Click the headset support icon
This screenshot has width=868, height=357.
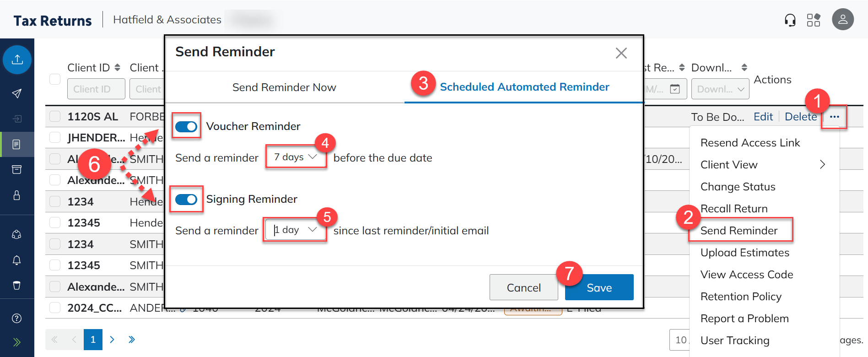point(790,20)
